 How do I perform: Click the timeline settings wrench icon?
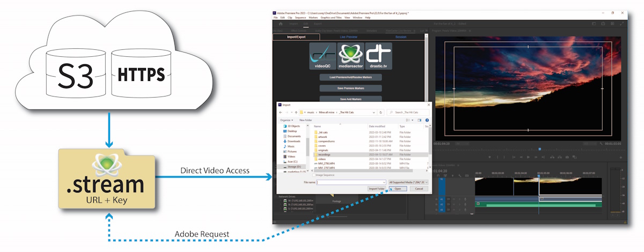pyautogui.click(x=460, y=175)
